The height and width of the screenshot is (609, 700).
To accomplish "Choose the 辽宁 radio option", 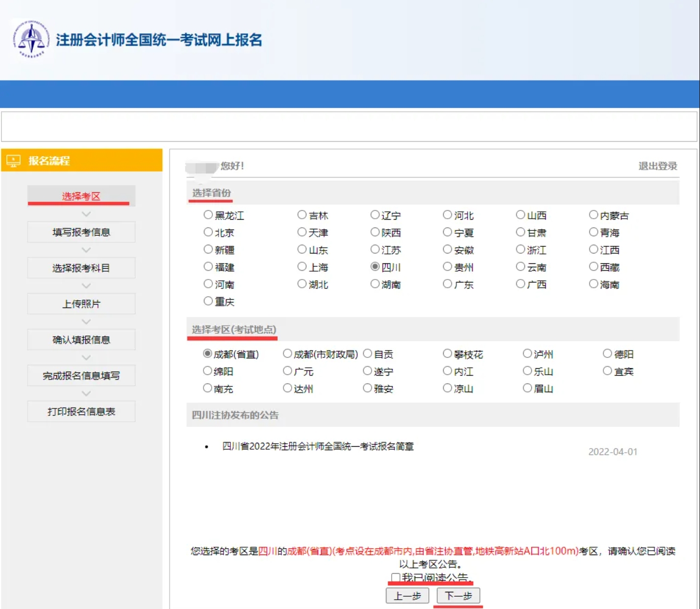I will 375,215.
